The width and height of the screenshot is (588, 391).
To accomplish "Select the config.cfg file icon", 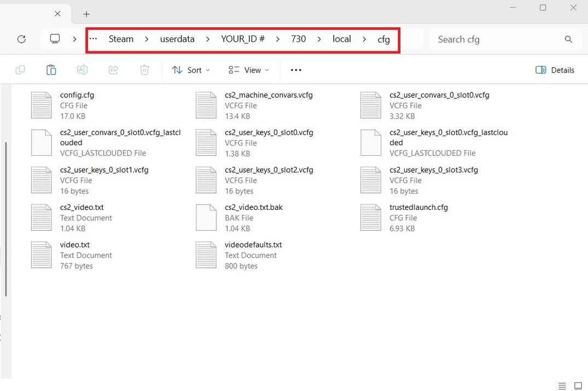I will click(41, 105).
